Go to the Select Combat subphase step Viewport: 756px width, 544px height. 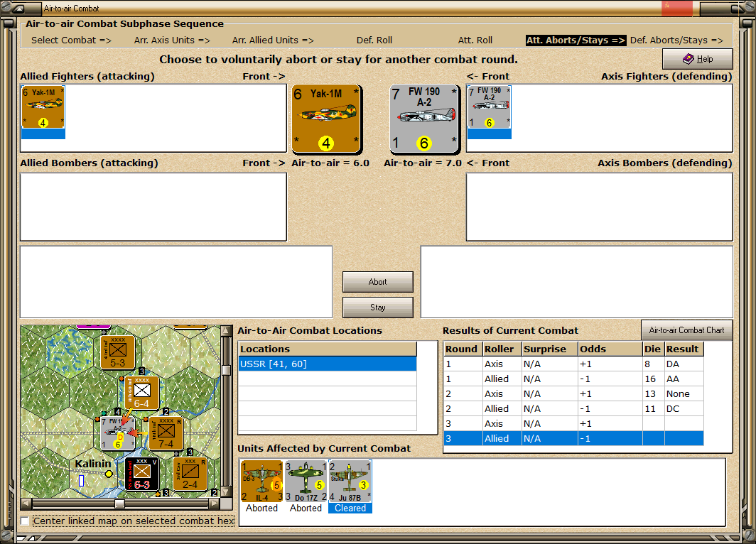tap(71, 40)
